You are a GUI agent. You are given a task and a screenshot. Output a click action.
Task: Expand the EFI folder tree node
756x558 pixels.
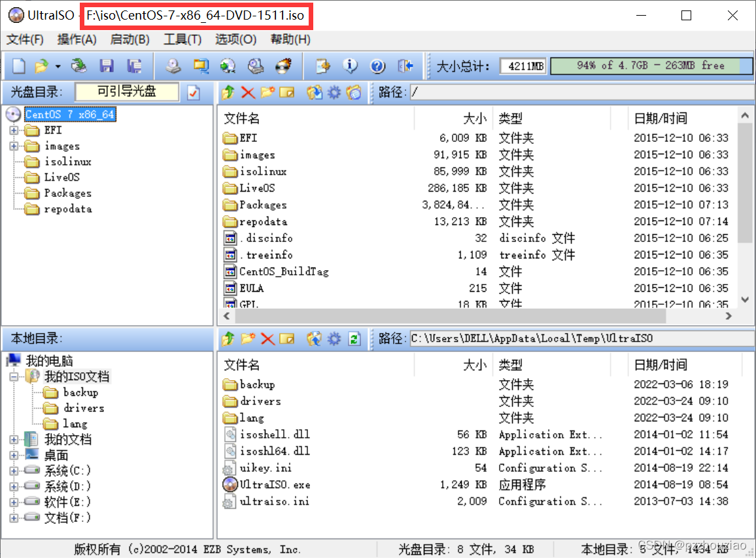[x=14, y=130]
